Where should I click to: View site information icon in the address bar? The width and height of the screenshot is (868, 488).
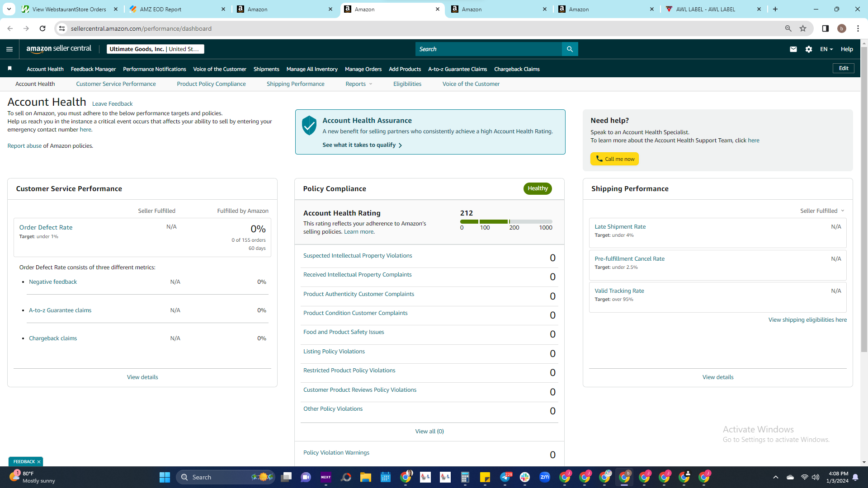pos(62,28)
